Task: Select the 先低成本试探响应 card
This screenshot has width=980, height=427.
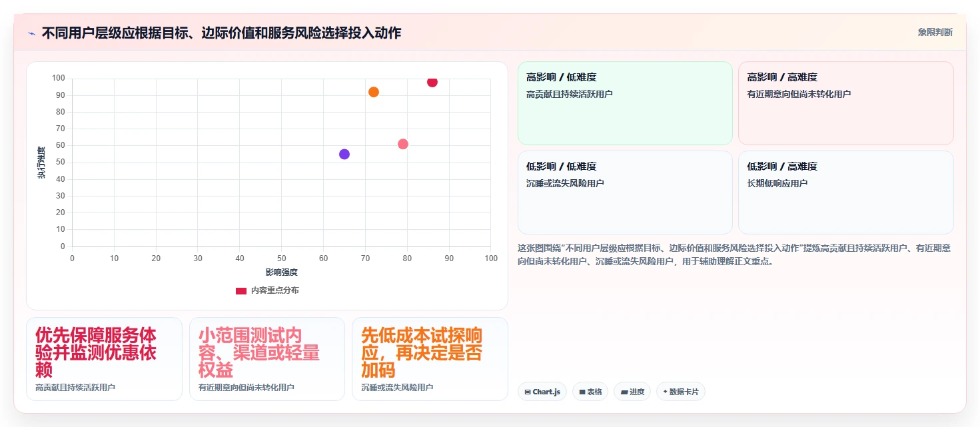Action: pos(430,359)
